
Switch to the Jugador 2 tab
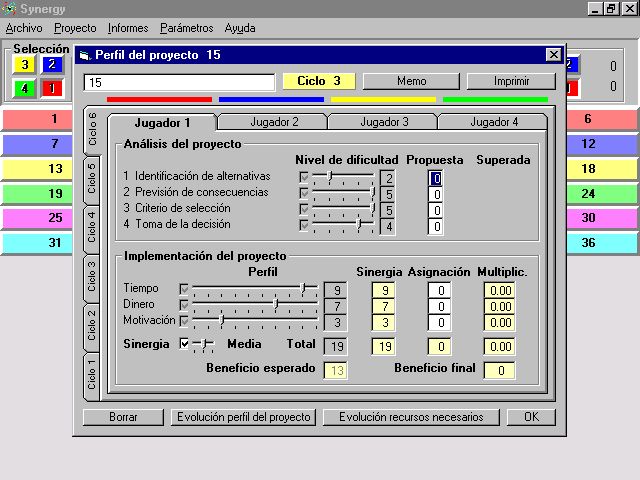[273, 122]
